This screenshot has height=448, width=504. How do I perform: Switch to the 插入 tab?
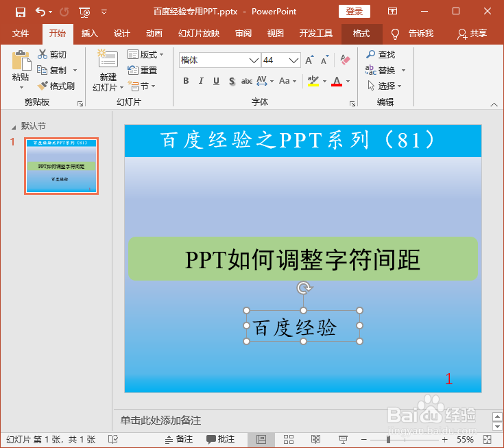tap(90, 34)
